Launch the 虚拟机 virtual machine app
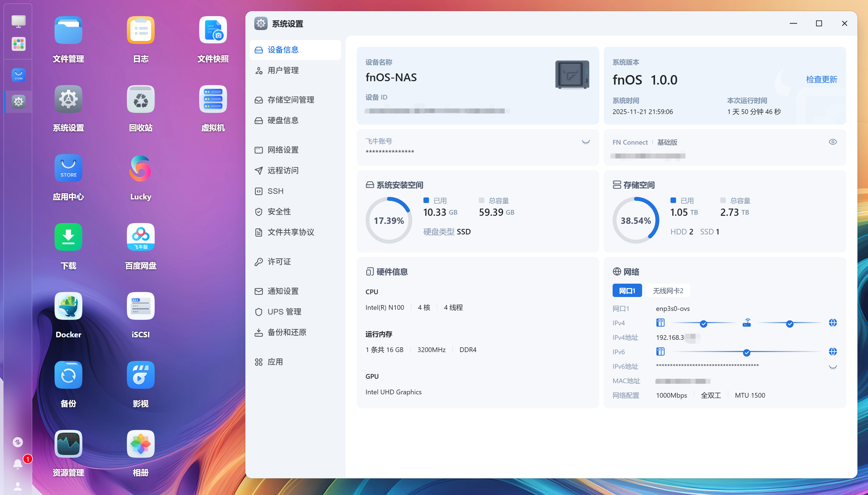This screenshot has width=868, height=495. (x=213, y=99)
